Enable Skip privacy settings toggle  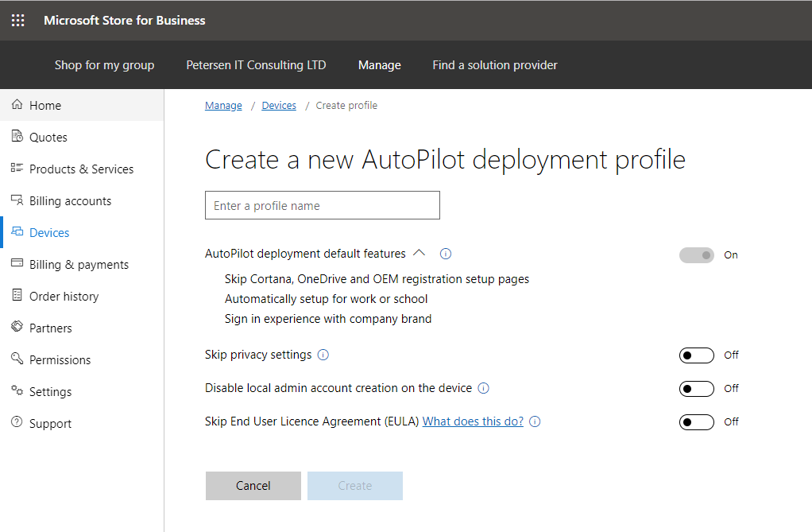pyautogui.click(x=697, y=355)
